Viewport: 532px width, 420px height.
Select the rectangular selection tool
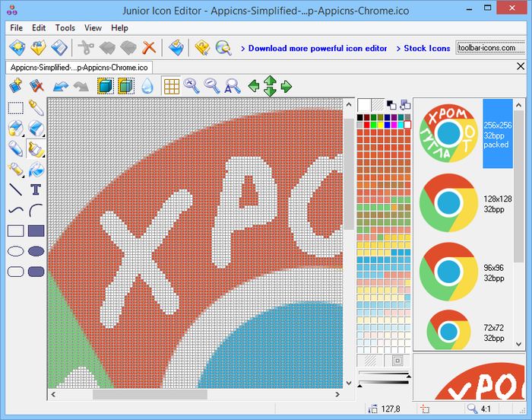15,108
